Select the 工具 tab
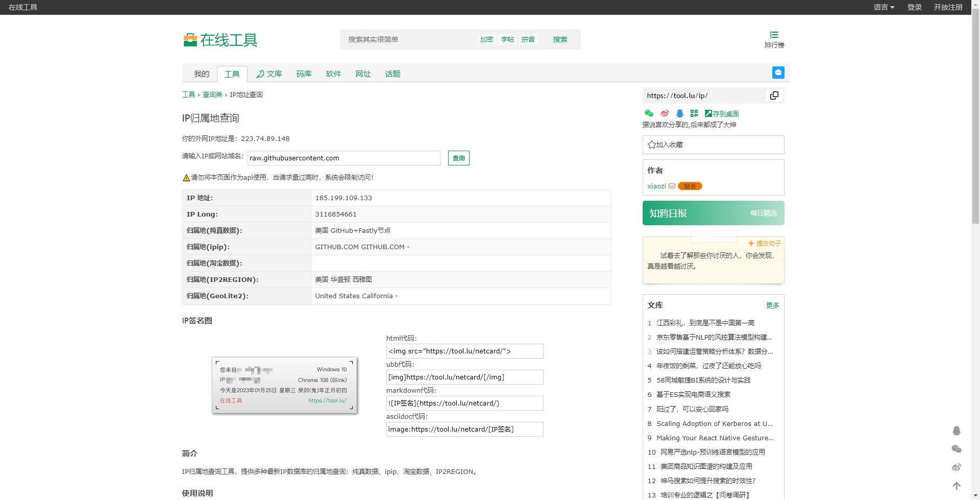Viewport: 980px width, 500px height. (232, 74)
